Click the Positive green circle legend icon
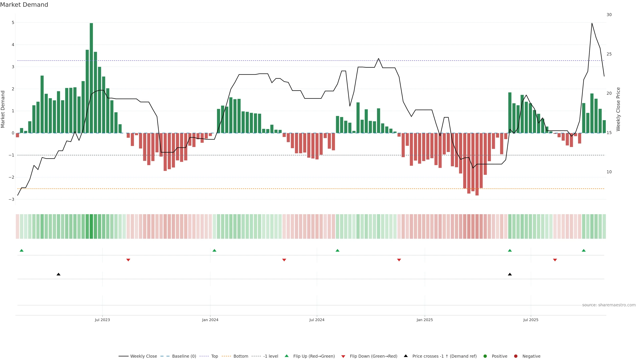 pos(485,356)
